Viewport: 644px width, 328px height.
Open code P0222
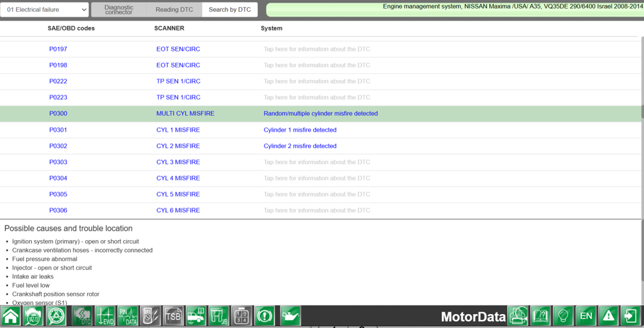click(58, 81)
